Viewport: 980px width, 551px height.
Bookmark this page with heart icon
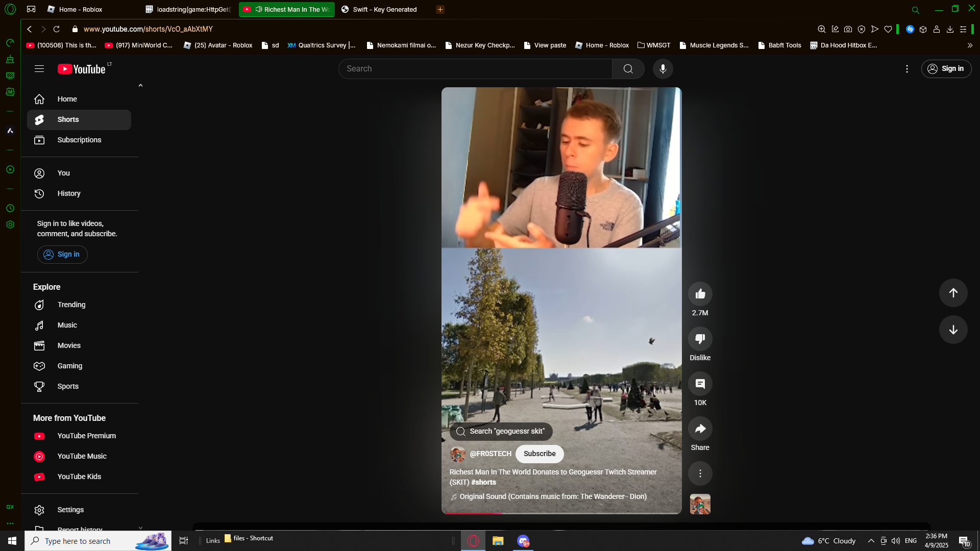888,29
